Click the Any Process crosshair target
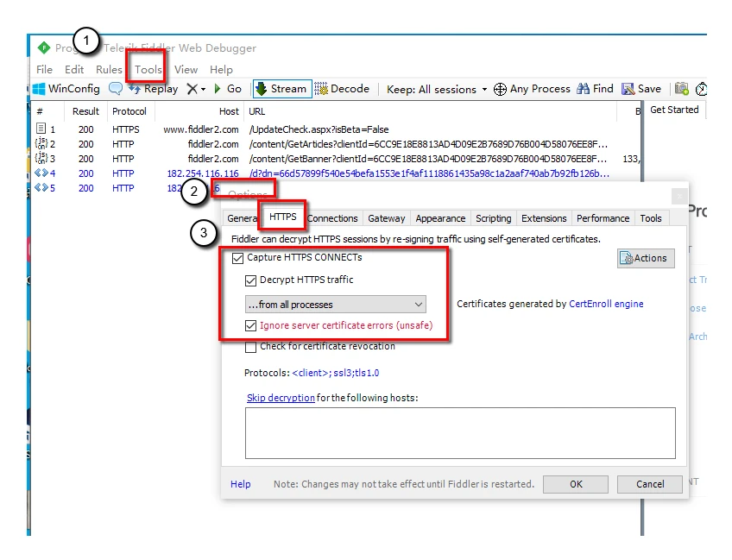Image resolution: width=732 pixels, height=560 pixels. 500,89
